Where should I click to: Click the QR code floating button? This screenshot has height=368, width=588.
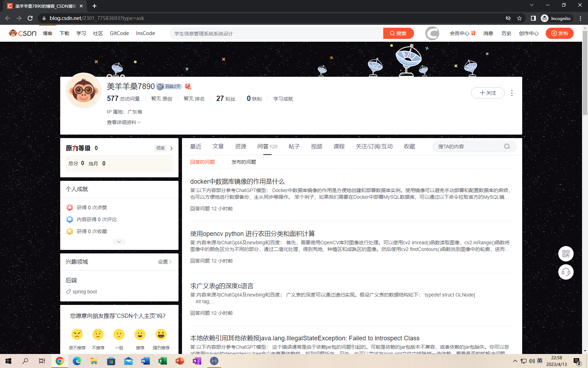click(566, 254)
